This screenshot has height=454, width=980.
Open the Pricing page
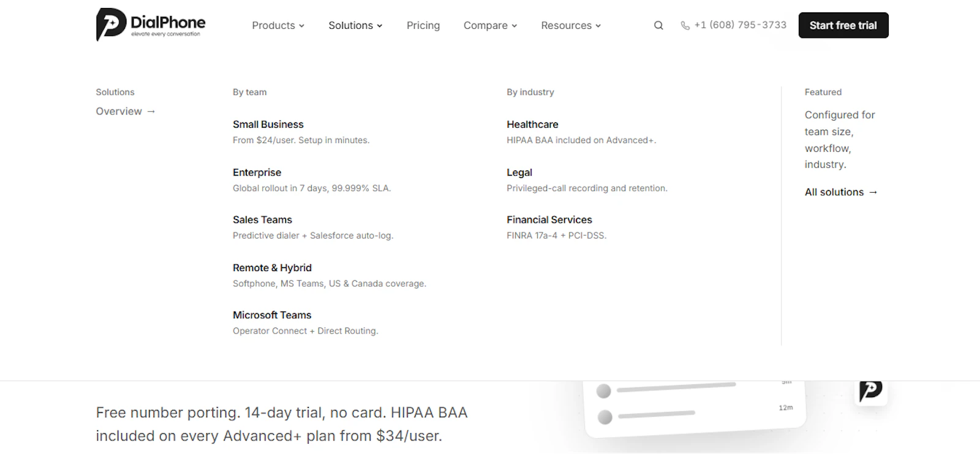point(423,25)
